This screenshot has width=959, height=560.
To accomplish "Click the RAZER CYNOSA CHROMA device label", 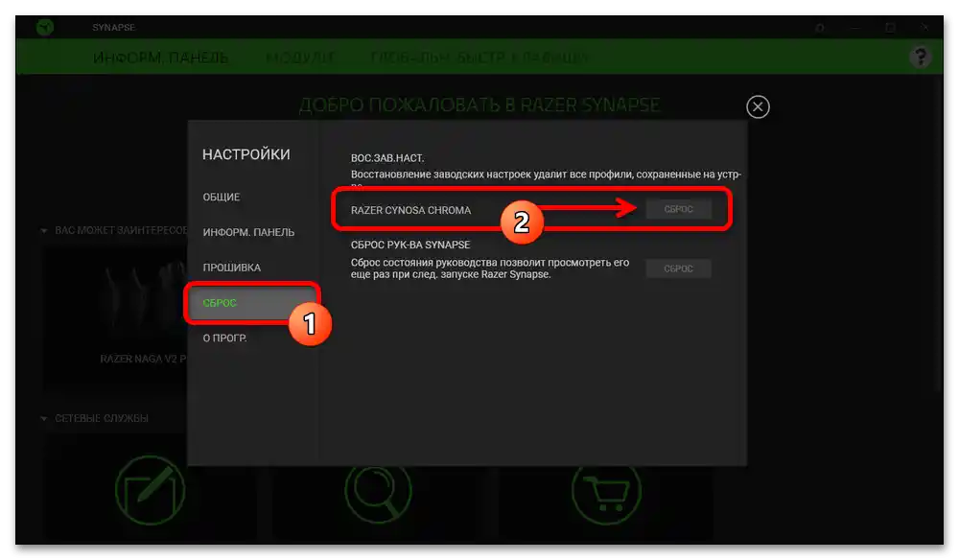I will pyautogui.click(x=411, y=210).
